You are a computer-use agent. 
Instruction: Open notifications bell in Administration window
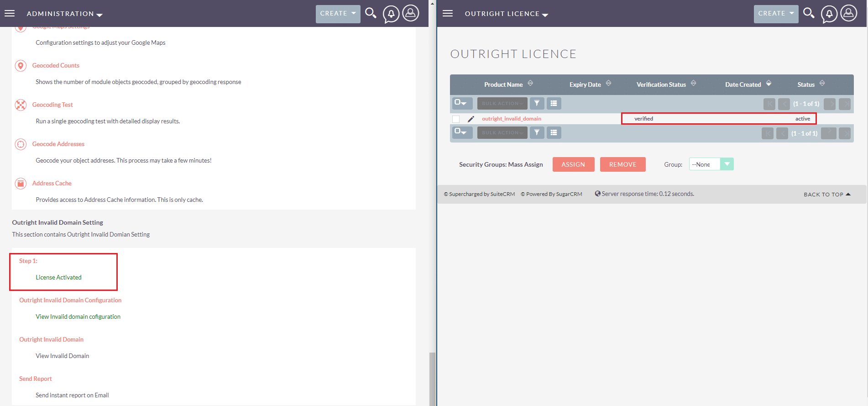pyautogui.click(x=391, y=14)
